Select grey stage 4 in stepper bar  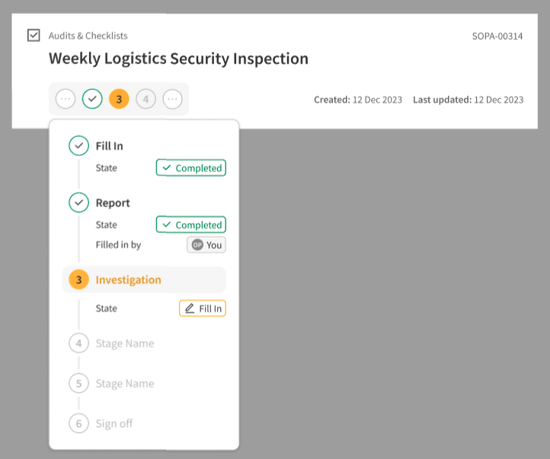pos(146,99)
